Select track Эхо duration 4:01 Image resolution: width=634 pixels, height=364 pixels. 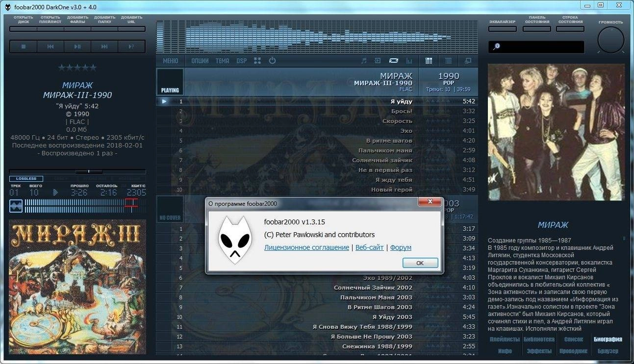[317, 131]
